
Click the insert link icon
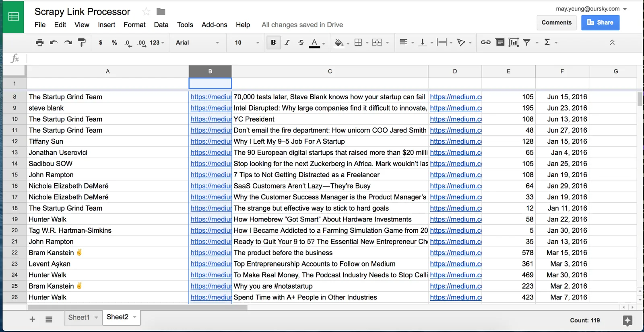[x=486, y=42]
